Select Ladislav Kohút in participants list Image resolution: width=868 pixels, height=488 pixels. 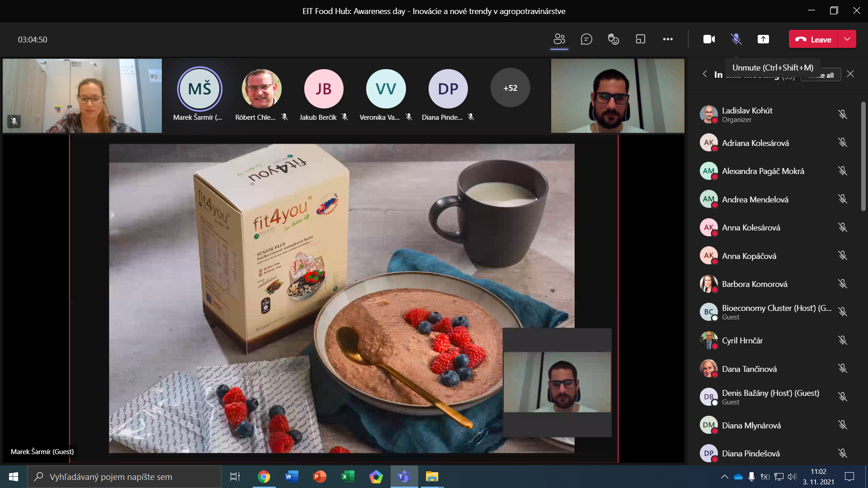coord(774,114)
